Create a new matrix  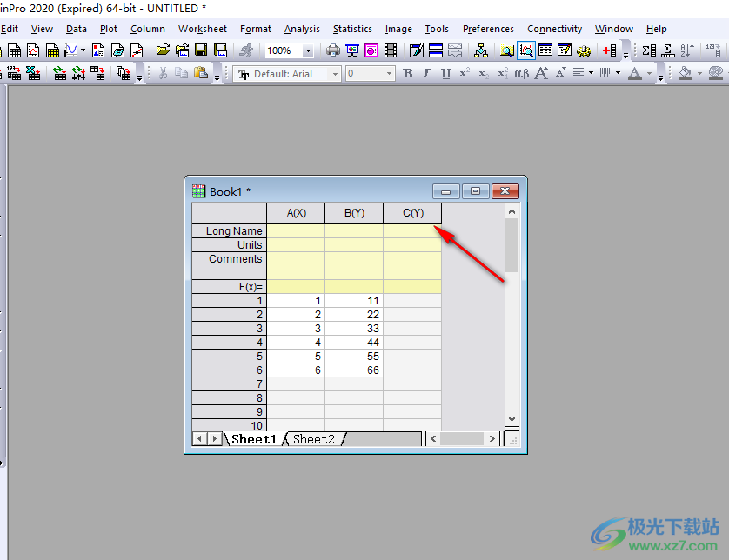click(52, 50)
